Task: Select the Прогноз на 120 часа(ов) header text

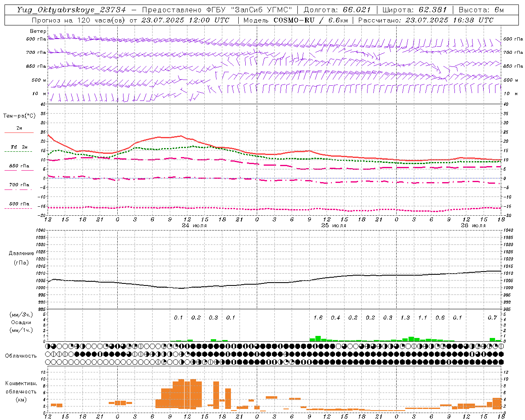Action: pos(79,20)
